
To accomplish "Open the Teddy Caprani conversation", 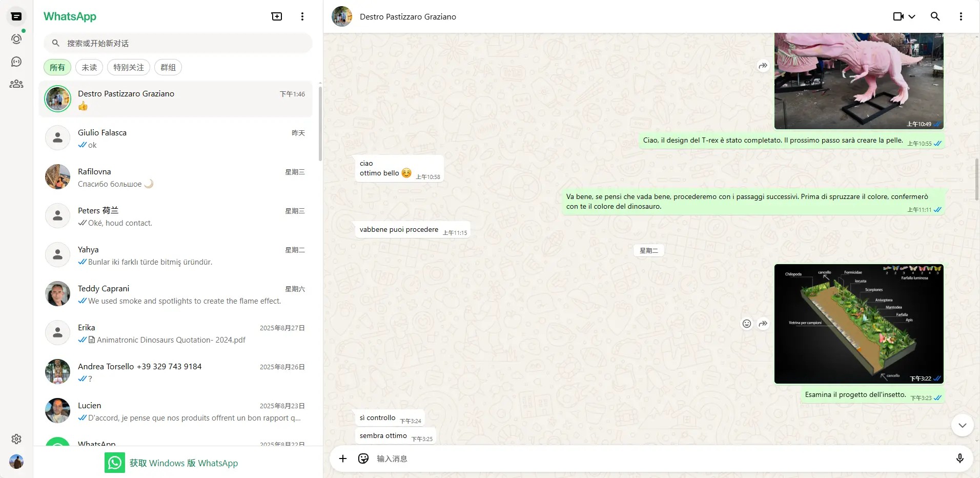I will point(175,294).
